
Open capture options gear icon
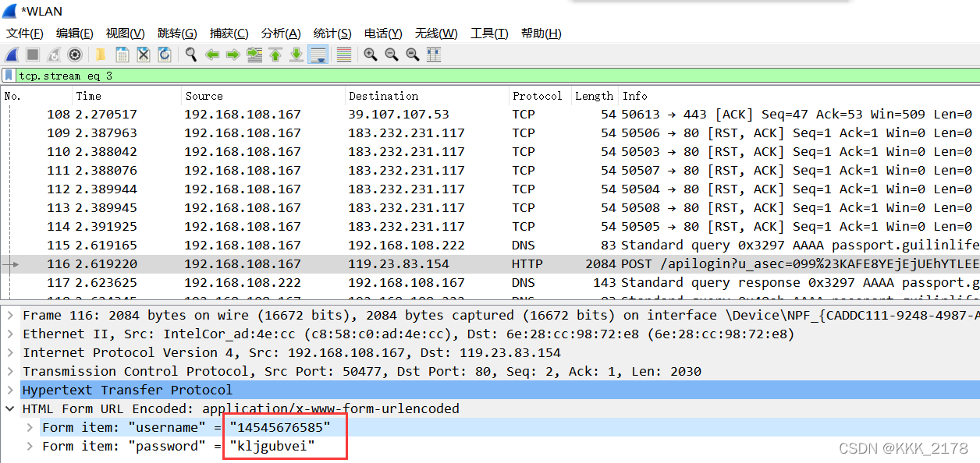coord(75,55)
